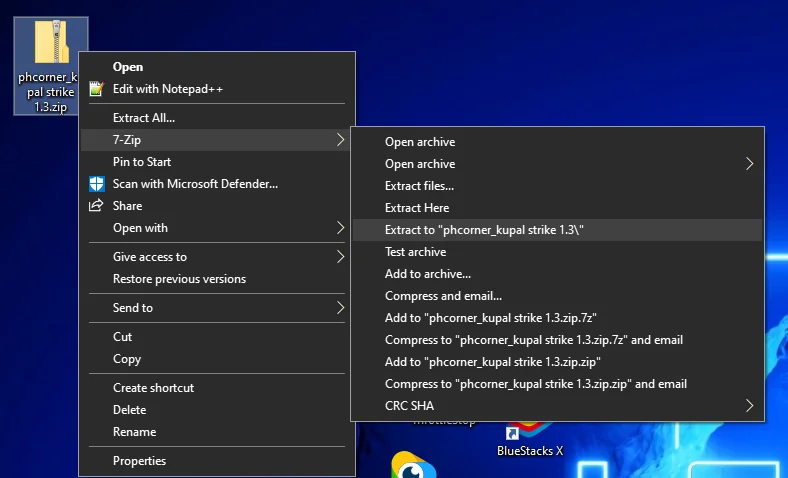Select Extract to "phcorner_kupal strike 1.3\"
Viewport: 788px width, 478px height.
(557, 230)
